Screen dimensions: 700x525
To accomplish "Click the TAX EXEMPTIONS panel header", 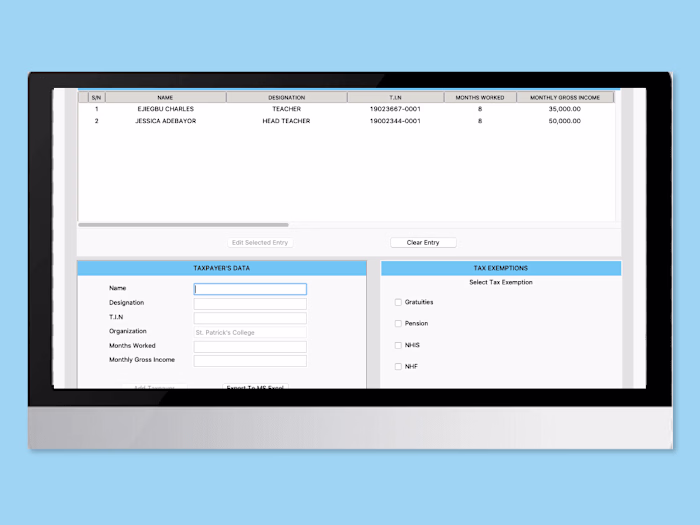I will coord(501,268).
